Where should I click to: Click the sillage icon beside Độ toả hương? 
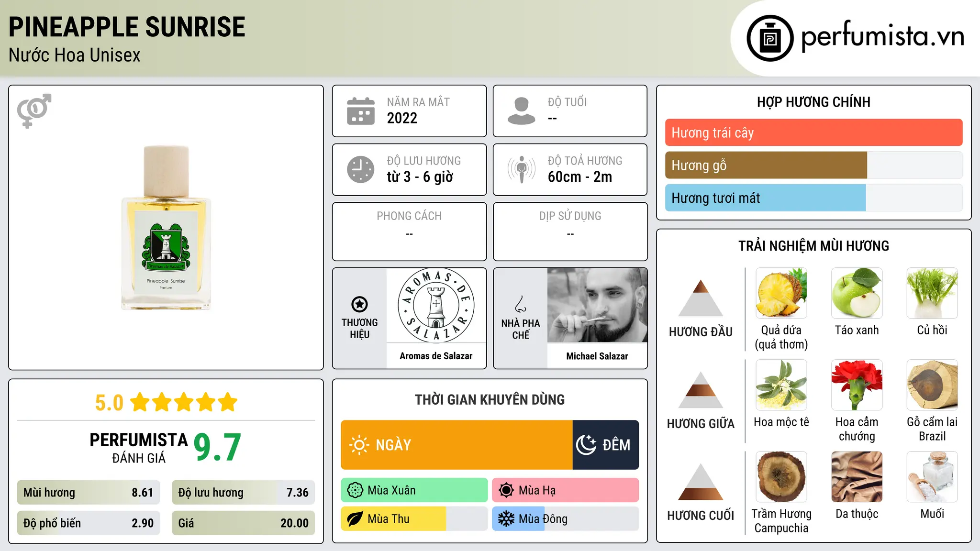coord(522,169)
